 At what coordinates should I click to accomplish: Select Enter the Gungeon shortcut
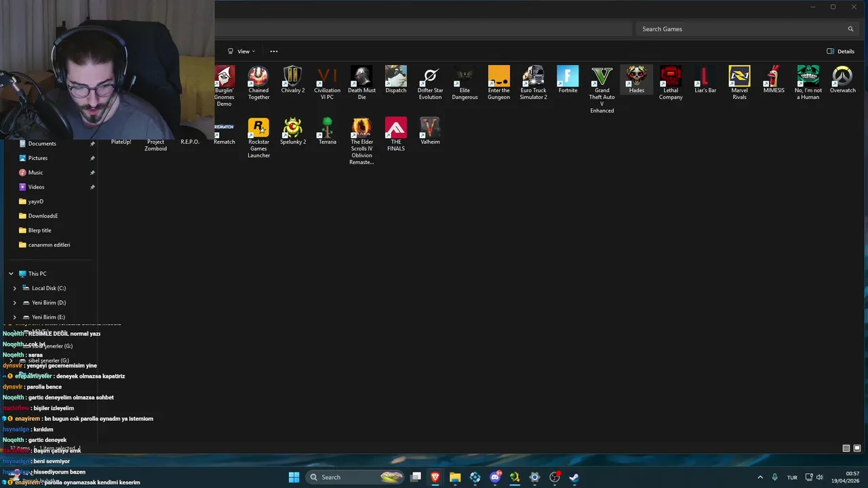coord(499,83)
